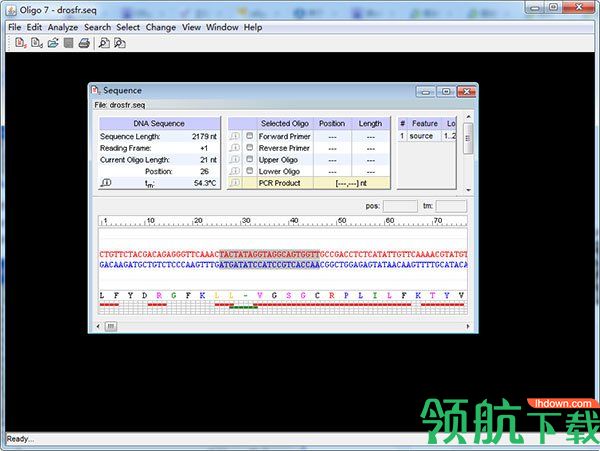This screenshot has height=451, width=600.
Task: Open the Analyze menu
Action: (63, 27)
